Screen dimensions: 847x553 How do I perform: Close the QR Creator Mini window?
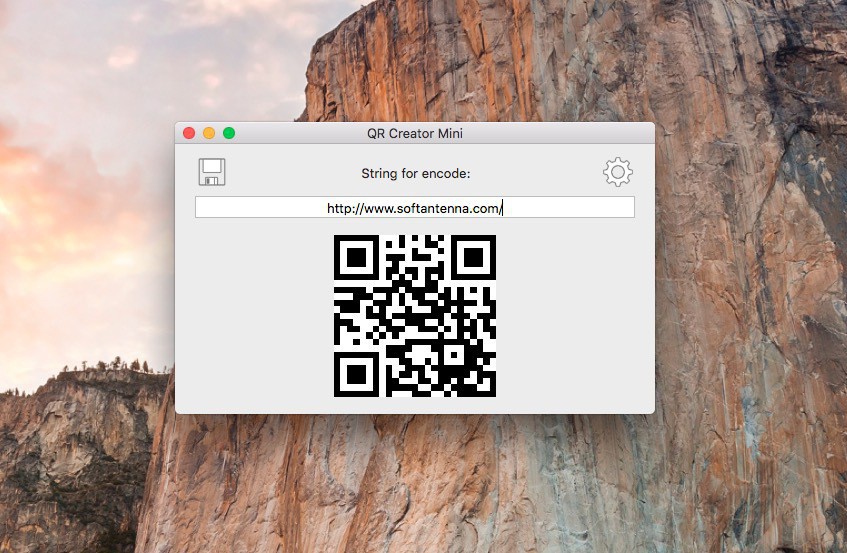pyautogui.click(x=189, y=133)
